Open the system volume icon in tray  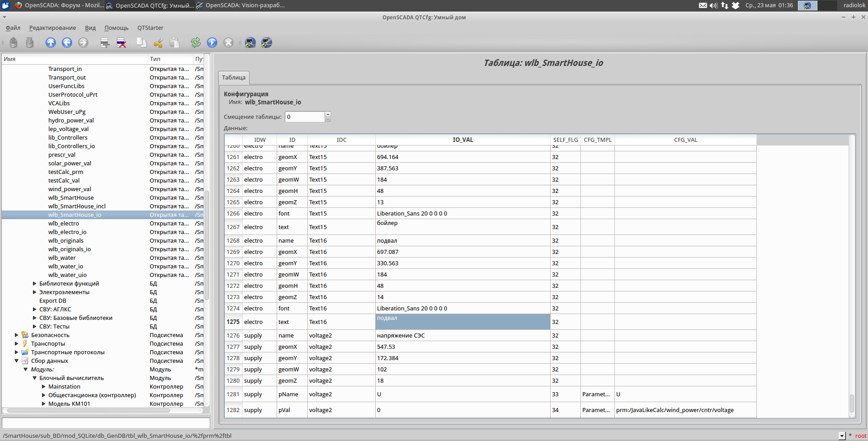point(713,5)
